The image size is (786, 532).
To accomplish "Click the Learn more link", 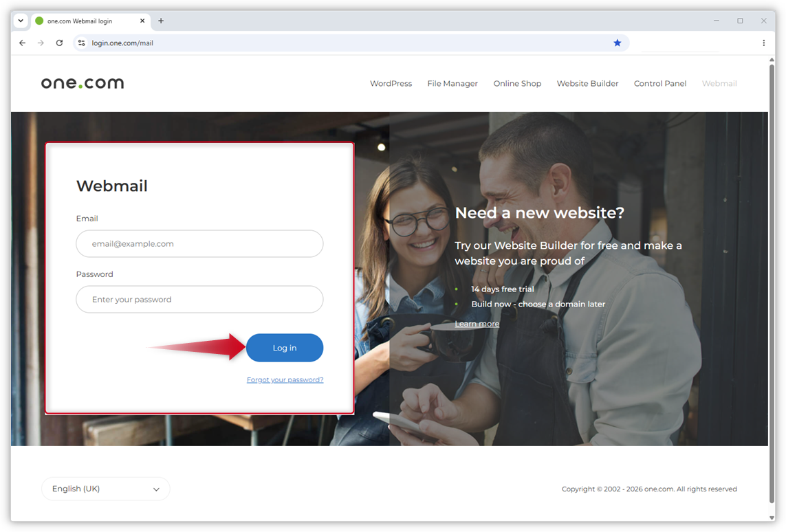I will [477, 324].
